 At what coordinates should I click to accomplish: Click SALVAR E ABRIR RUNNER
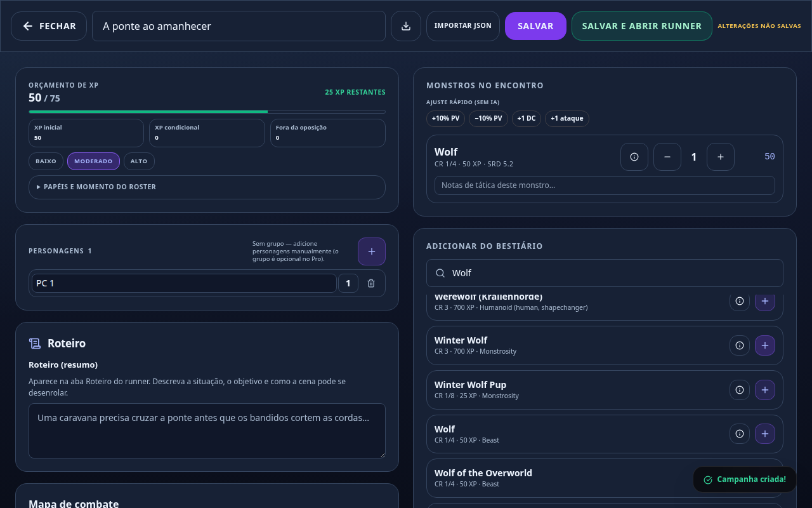coord(642,26)
